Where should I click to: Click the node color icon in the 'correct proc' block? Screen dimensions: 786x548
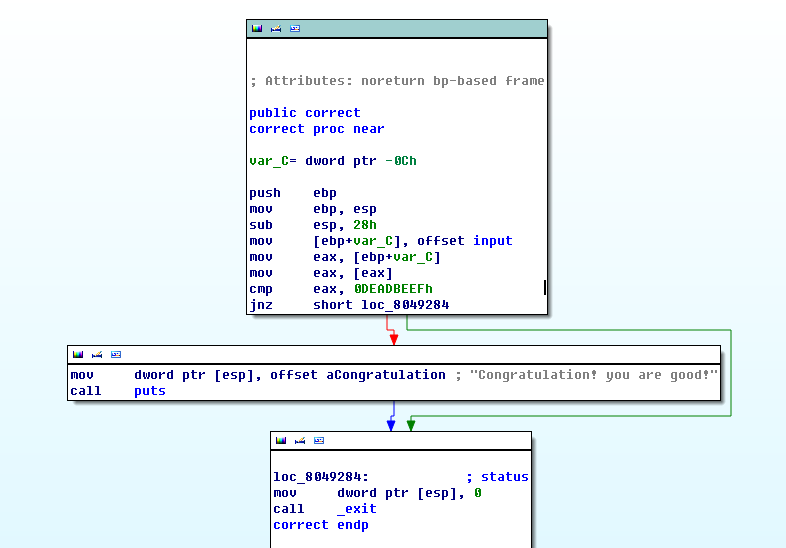[x=257, y=29]
